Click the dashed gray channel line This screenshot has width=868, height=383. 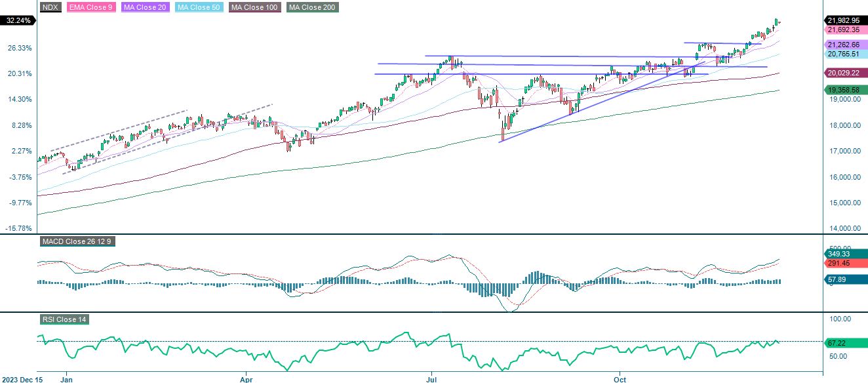(x=131, y=125)
